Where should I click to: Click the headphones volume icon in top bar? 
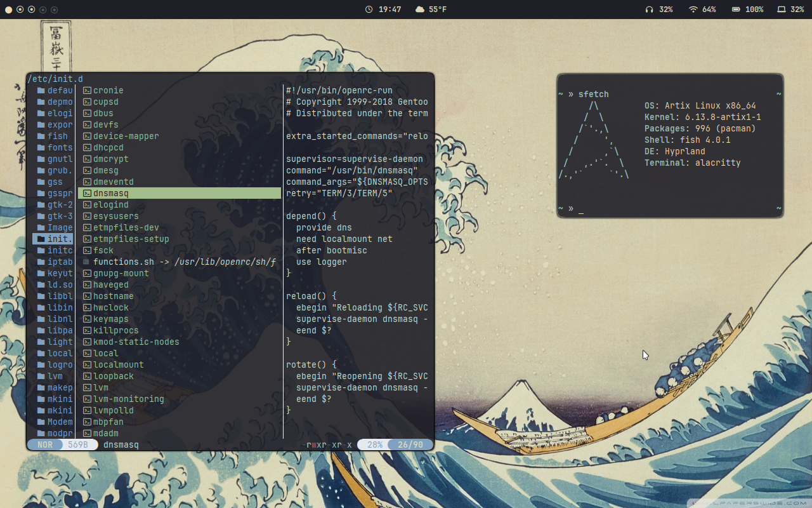point(649,10)
